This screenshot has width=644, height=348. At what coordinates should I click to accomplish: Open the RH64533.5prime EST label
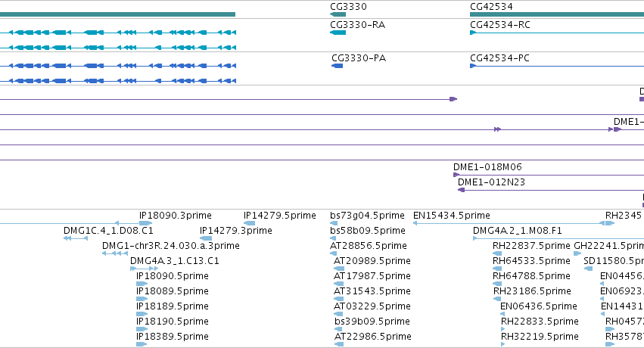pos(531,261)
